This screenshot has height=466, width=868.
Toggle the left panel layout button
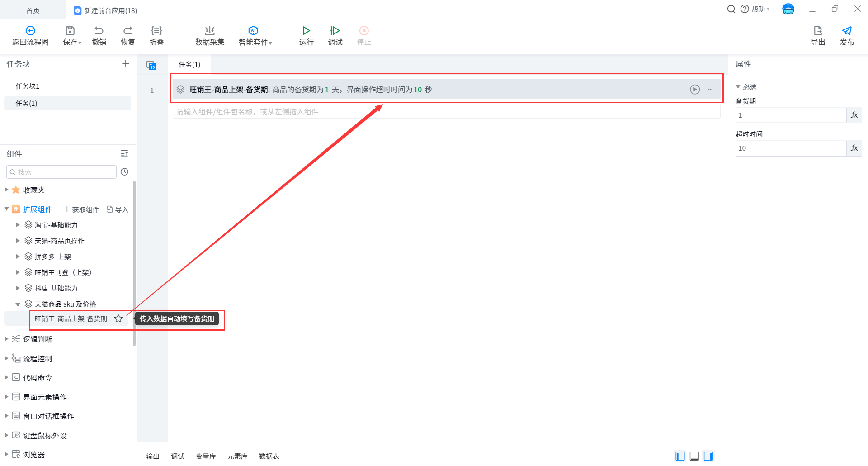point(680,456)
